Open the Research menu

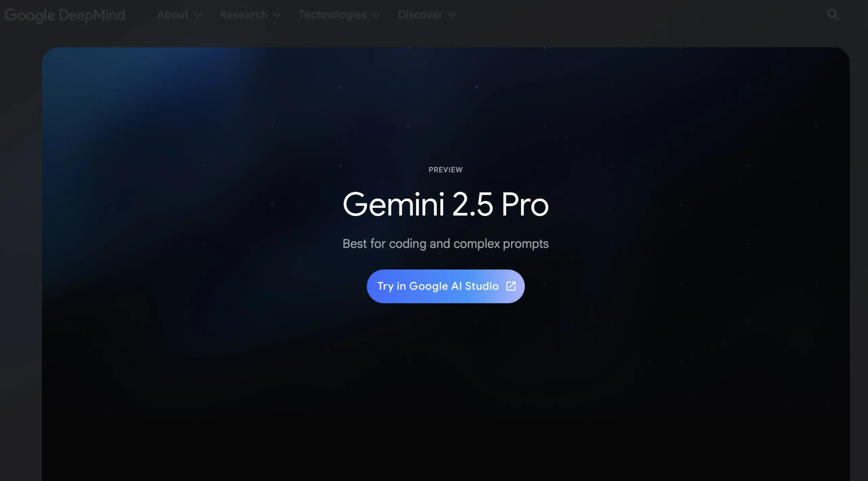(x=250, y=15)
